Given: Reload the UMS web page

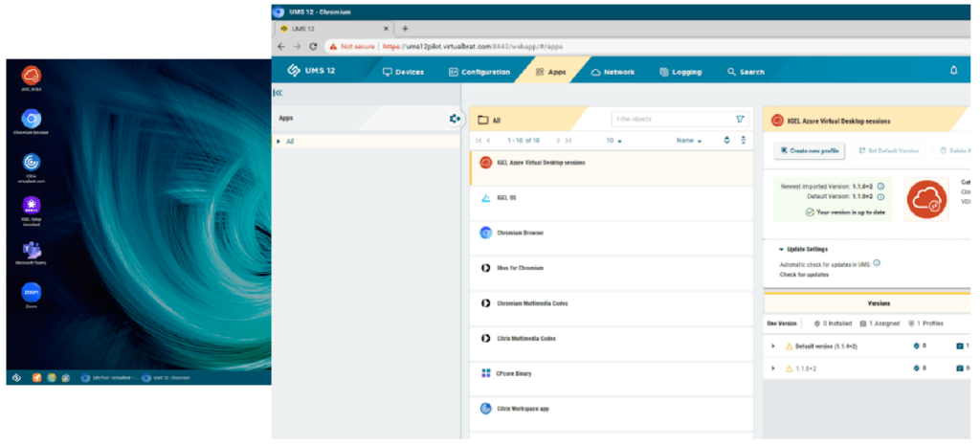Looking at the screenshot, I should pyautogui.click(x=313, y=46).
